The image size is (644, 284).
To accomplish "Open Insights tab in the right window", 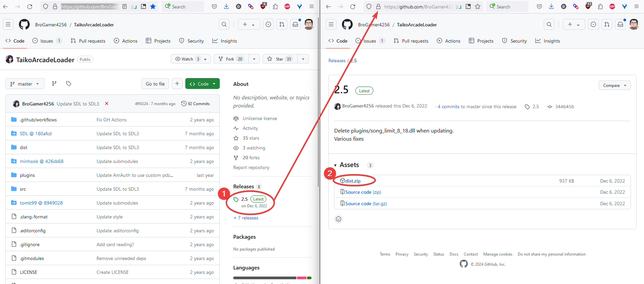I will [x=547, y=41].
